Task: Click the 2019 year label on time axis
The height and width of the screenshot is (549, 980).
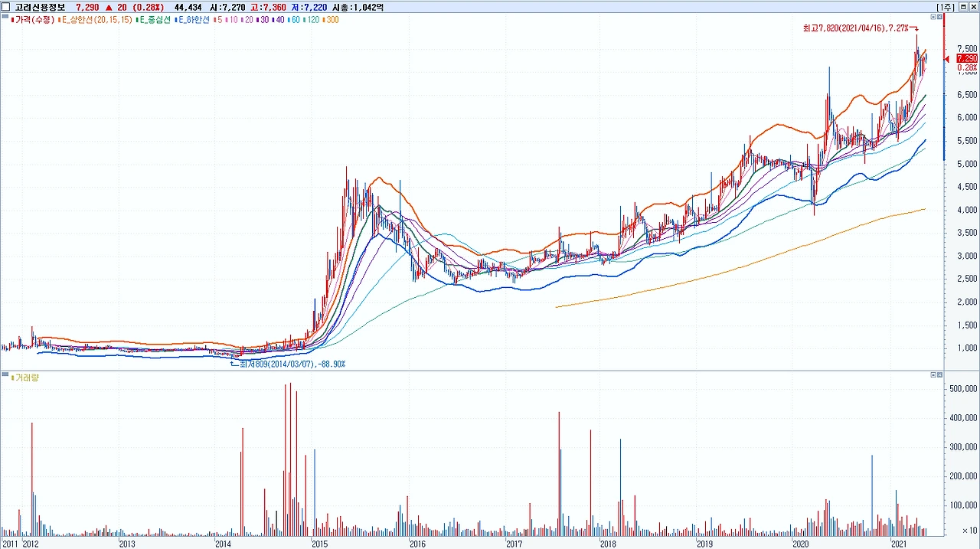Action: coord(705,544)
